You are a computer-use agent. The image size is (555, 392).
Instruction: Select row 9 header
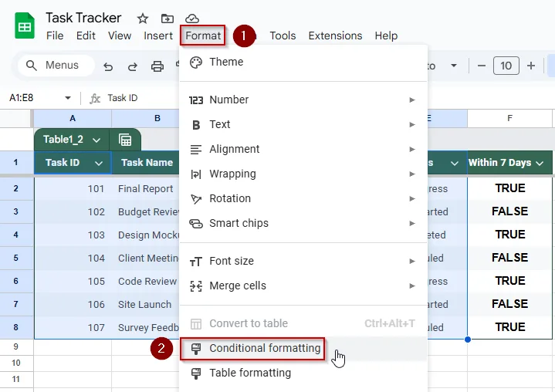tap(16, 347)
